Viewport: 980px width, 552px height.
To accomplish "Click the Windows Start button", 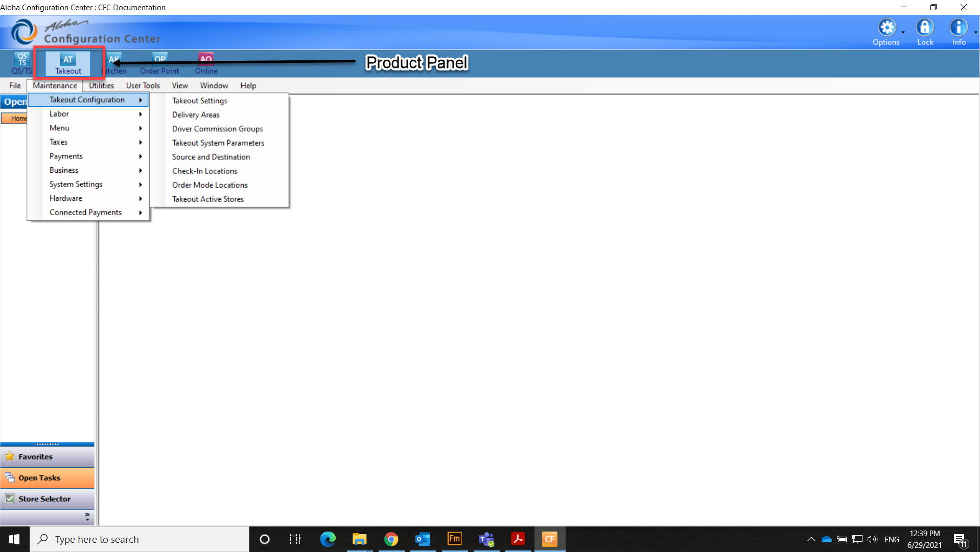I will (14, 539).
